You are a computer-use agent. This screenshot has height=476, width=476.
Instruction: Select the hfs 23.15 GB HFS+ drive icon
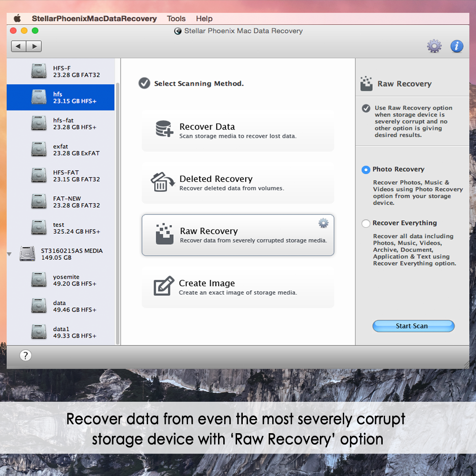(x=39, y=97)
